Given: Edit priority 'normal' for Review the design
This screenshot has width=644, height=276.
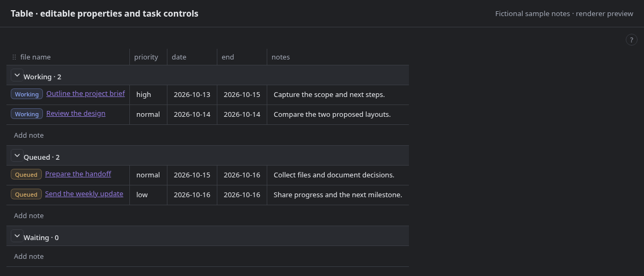Looking at the screenshot, I should coord(149,115).
